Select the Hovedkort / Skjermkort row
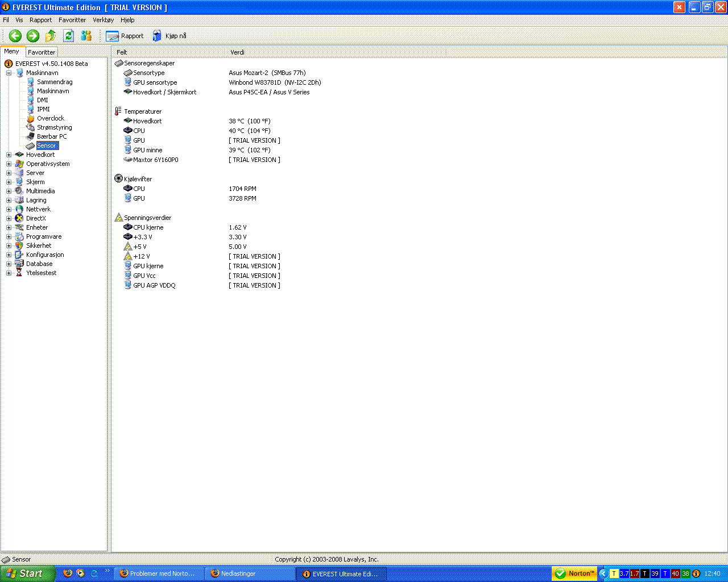 [217, 92]
